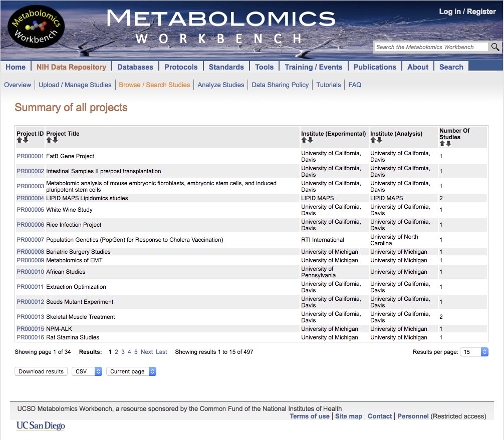Sort Number Of Studies ascending arrow
The image size is (504, 440).
click(442, 144)
